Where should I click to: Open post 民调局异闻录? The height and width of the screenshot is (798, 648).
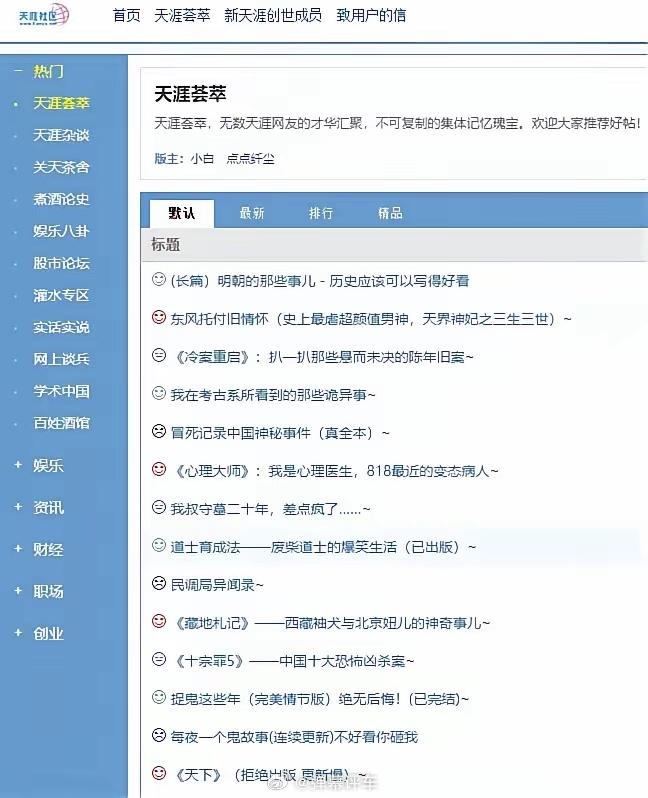click(x=217, y=585)
